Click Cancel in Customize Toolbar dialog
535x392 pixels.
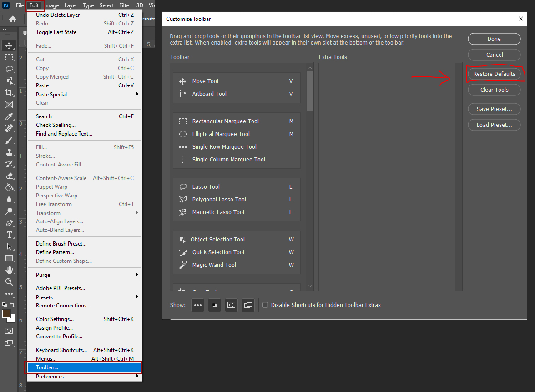pyautogui.click(x=494, y=55)
